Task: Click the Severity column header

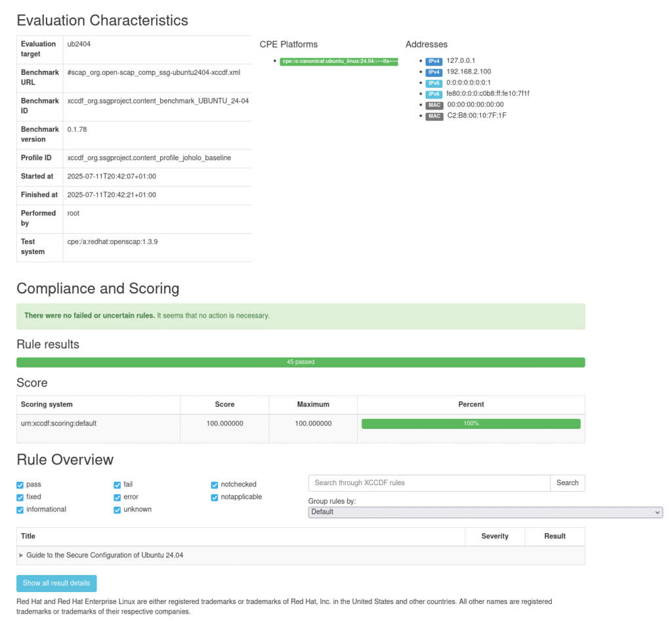Action: (x=494, y=536)
